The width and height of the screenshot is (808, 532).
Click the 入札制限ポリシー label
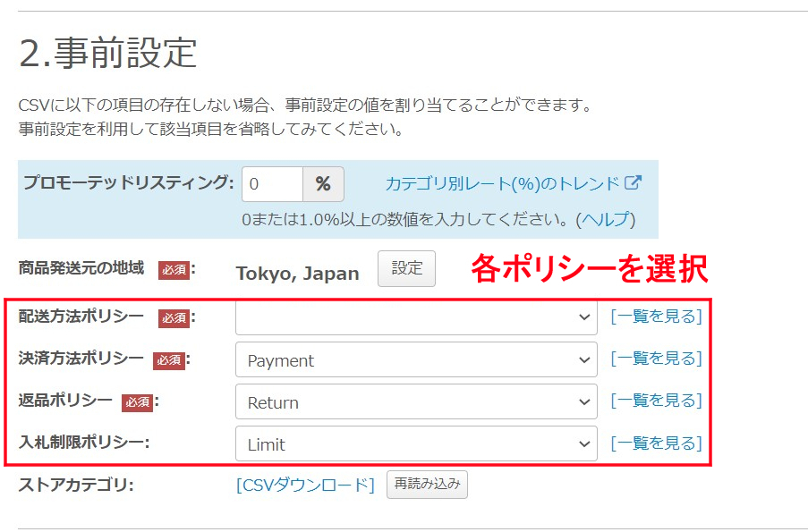(84, 443)
